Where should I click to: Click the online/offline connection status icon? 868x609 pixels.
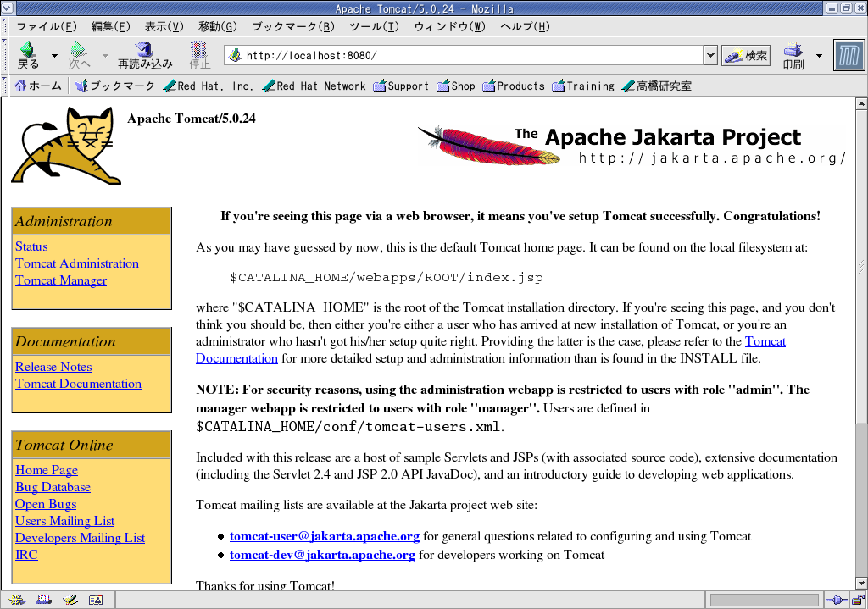837,601
